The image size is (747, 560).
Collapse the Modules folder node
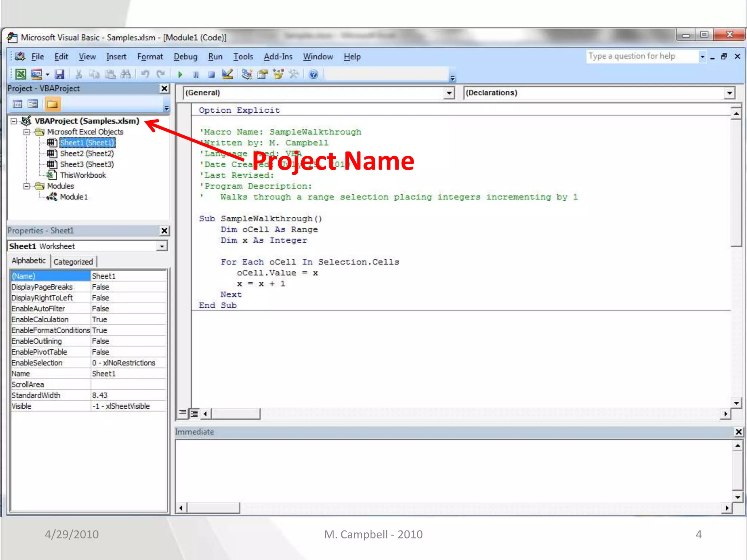27,186
